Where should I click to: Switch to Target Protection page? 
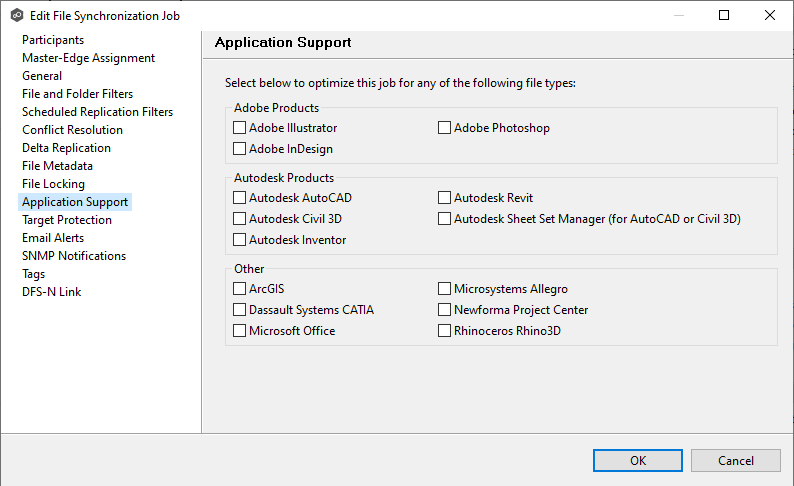coord(67,220)
